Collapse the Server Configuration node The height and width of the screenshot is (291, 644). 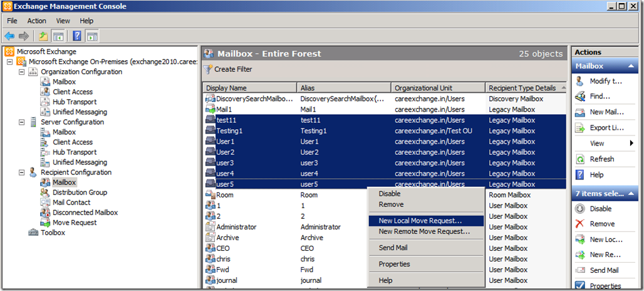point(21,122)
